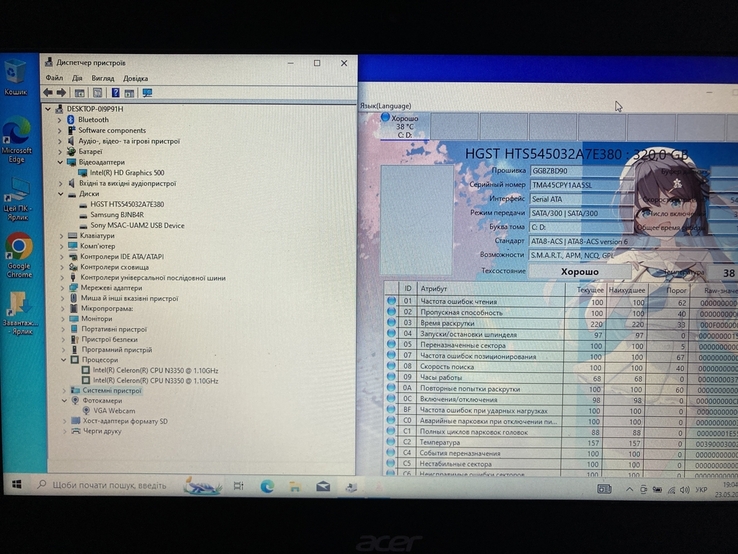Expand the Батареї category

coord(60,152)
